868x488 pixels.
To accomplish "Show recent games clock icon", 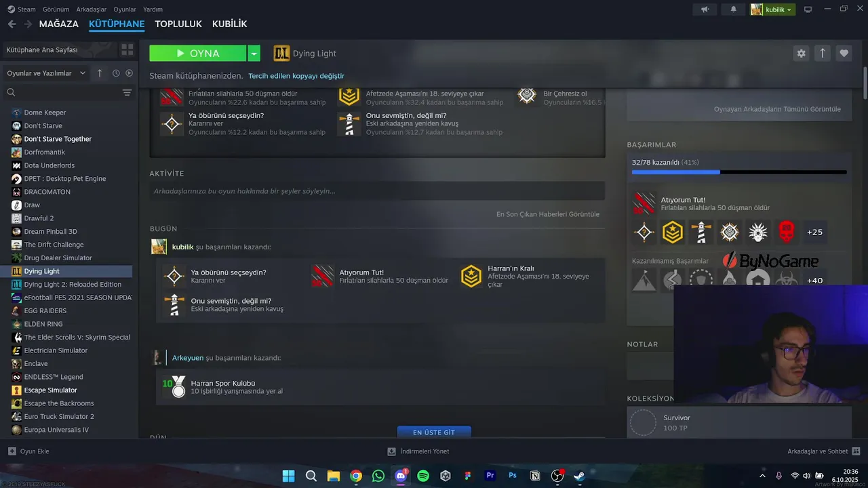I will click(x=116, y=73).
